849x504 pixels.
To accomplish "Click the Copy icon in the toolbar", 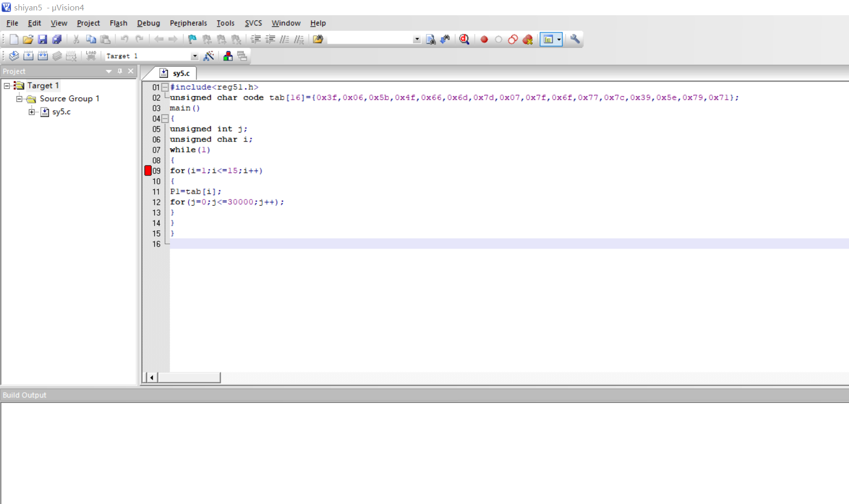I will coord(90,39).
